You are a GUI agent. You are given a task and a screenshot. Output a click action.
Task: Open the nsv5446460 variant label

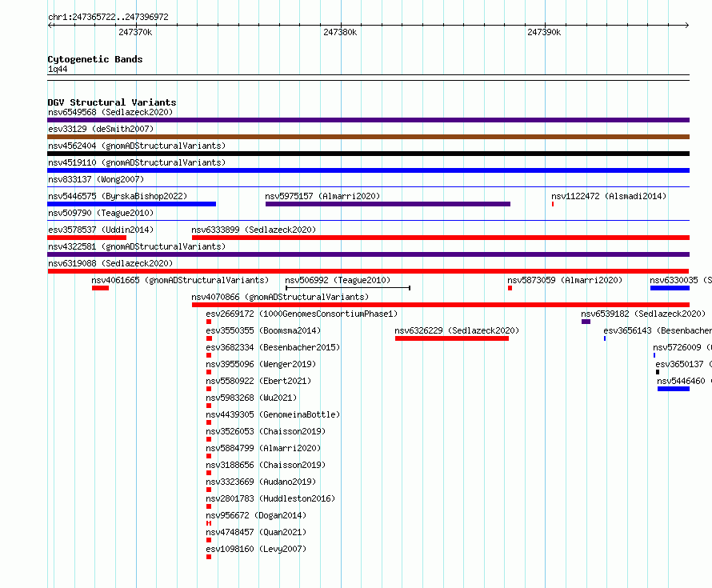point(684,381)
